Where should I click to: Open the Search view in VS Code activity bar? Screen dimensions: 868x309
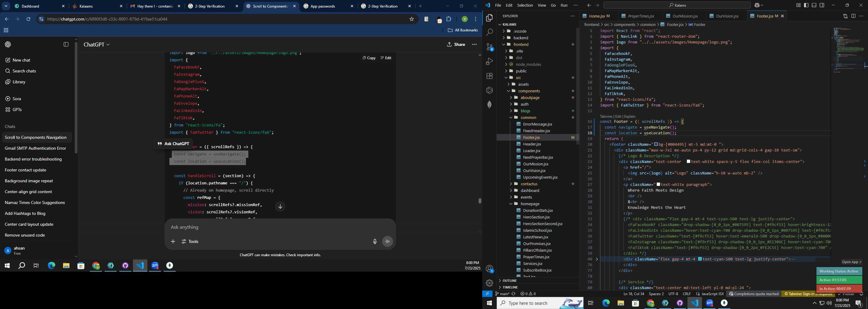point(489,32)
